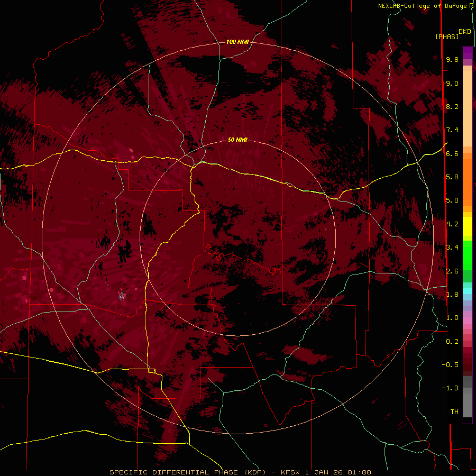Click the 5.0 value on the scale
This screenshot has width=476, height=476.
point(452,200)
